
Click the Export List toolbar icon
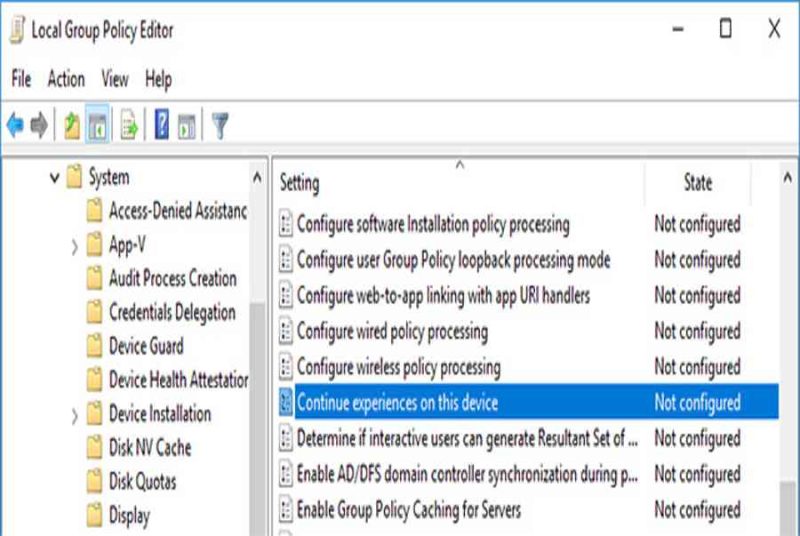point(129,125)
